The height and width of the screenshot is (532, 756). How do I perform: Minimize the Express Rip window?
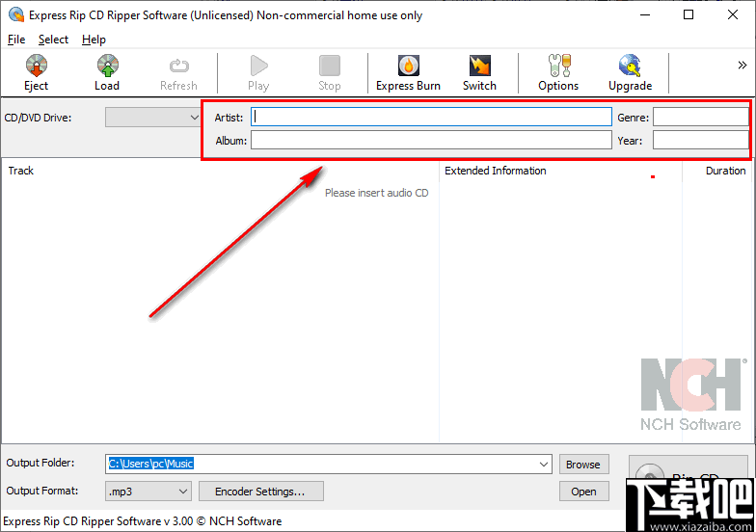644,15
